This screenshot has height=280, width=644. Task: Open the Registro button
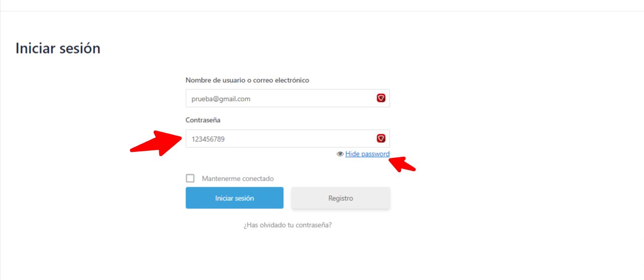tap(341, 198)
